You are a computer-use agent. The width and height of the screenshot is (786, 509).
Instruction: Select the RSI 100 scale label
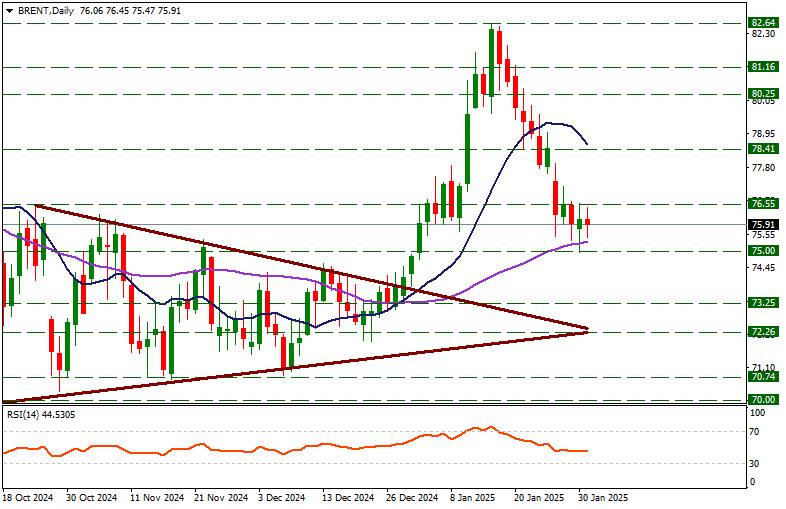coord(757,413)
